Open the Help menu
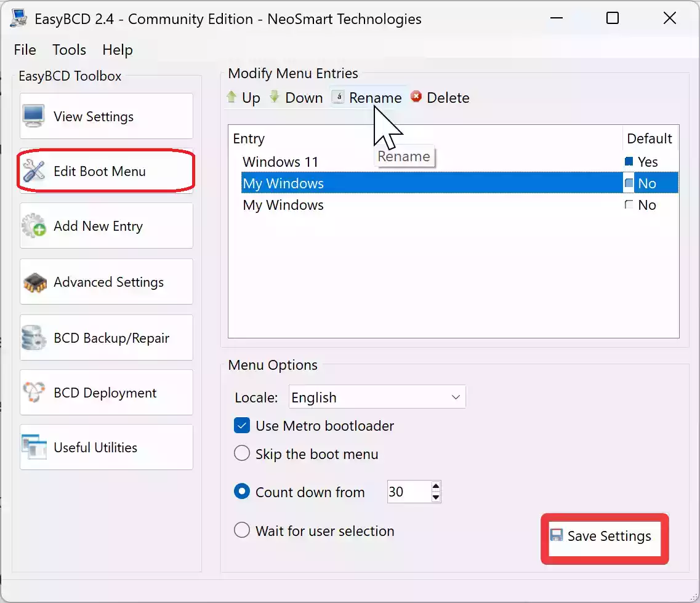Screen dimensions: 700x603 coord(117,50)
